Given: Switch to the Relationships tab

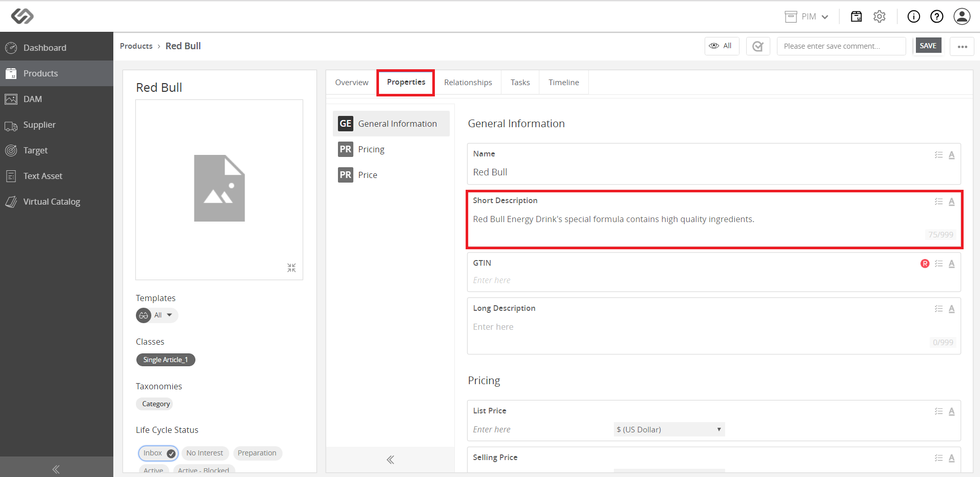Looking at the screenshot, I should coord(468,83).
